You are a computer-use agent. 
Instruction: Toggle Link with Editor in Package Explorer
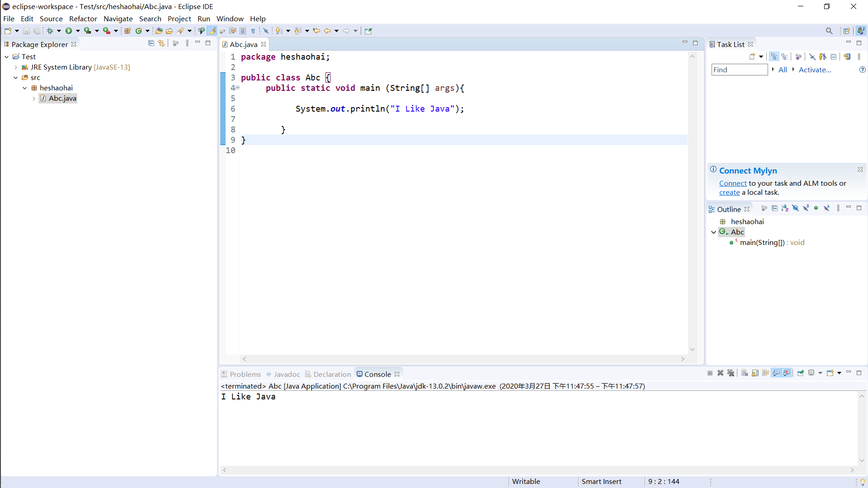pyautogui.click(x=161, y=43)
